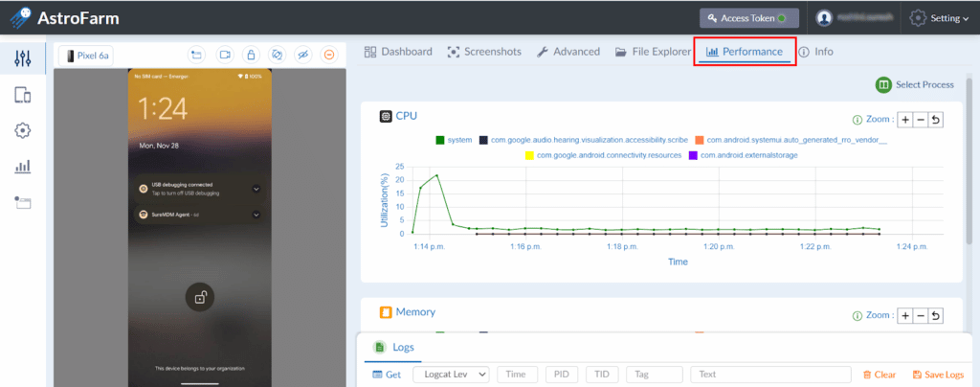Tap the unlock padlock on phone screen
Image resolution: width=980 pixels, height=387 pixels.
click(x=200, y=298)
